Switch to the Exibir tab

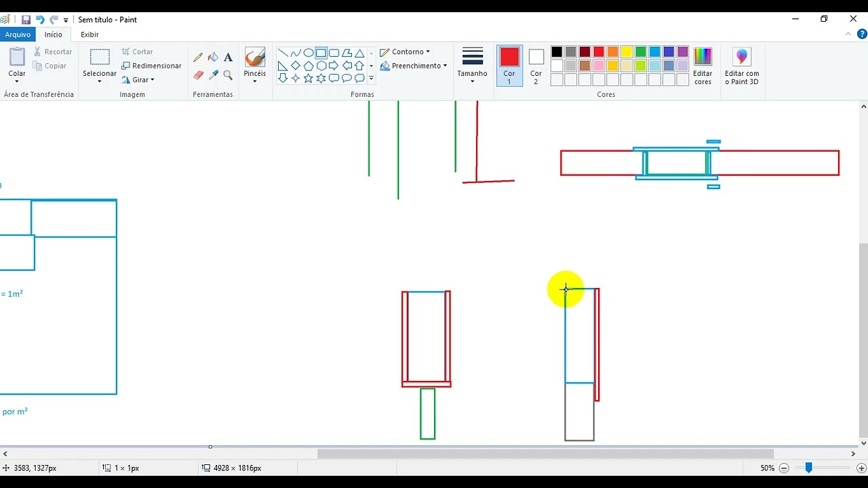tap(90, 35)
